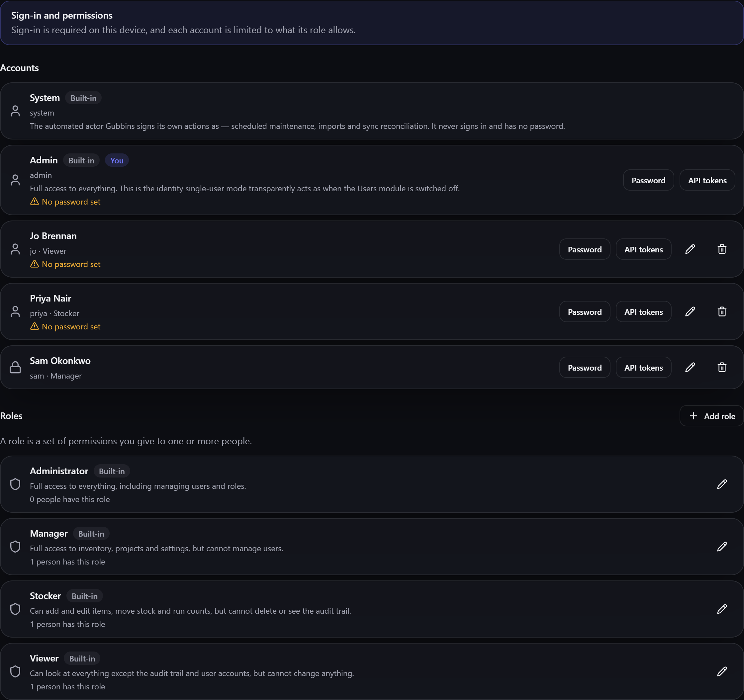Click the Built-in badge beside Administrator

[112, 471]
